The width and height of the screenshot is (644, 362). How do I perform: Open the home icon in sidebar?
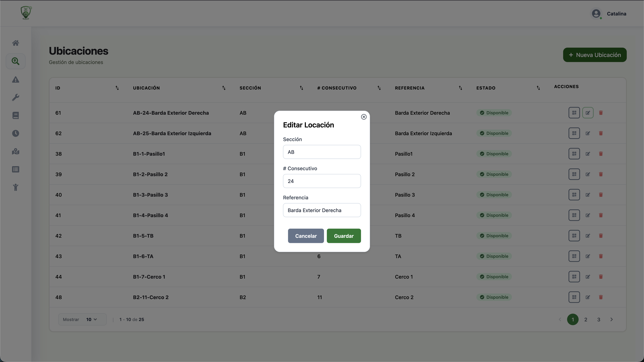(x=15, y=43)
